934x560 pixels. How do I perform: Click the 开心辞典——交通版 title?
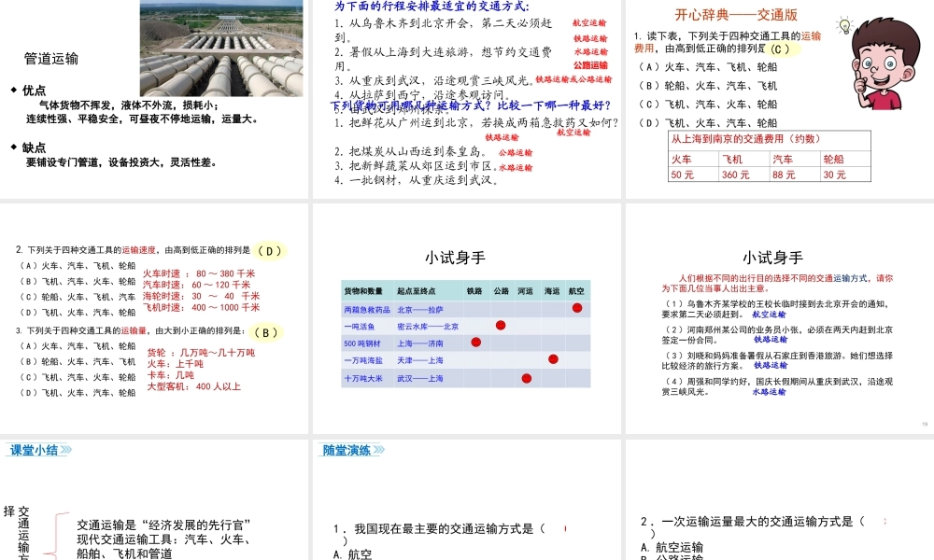click(736, 15)
